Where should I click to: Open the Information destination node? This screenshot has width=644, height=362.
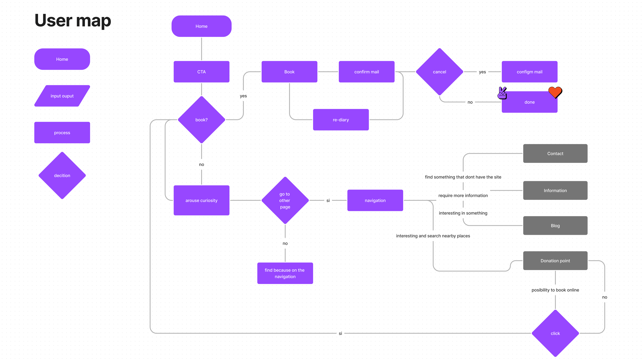(555, 190)
